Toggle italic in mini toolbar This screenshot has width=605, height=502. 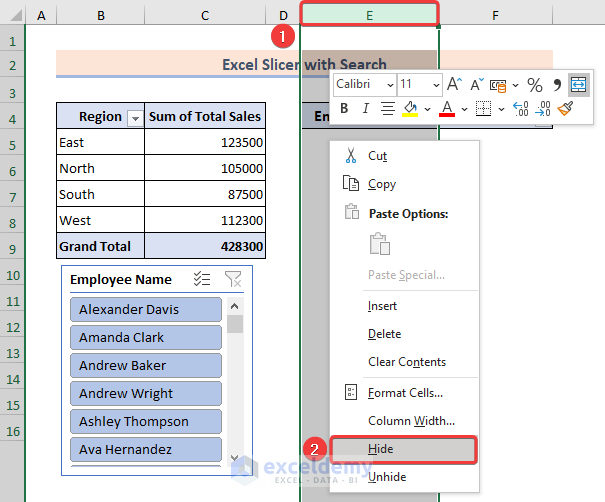(366, 108)
